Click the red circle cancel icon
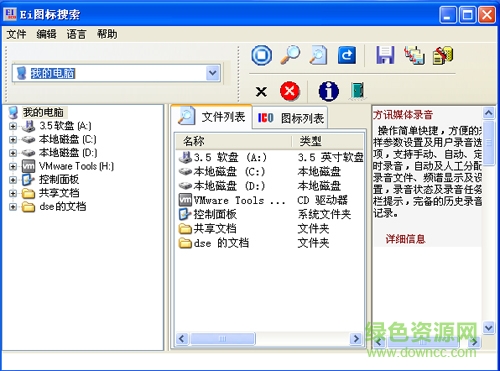 (x=290, y=91)
